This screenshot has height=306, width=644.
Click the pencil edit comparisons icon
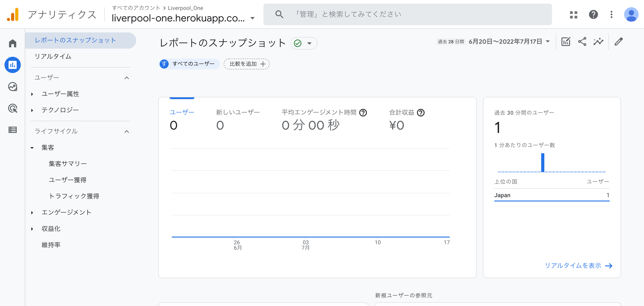[x=619, y=41]
